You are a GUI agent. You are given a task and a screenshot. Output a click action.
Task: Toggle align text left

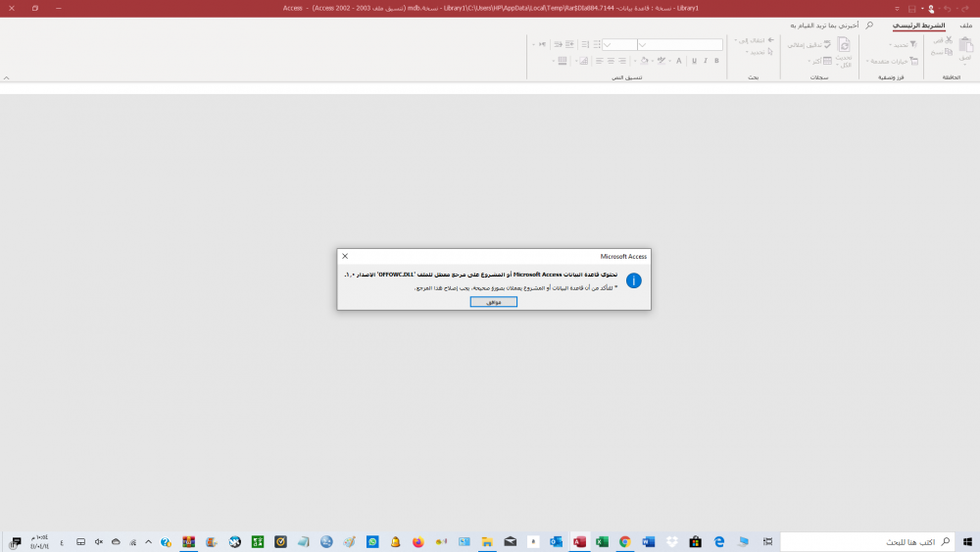click(x=600, y=61)
